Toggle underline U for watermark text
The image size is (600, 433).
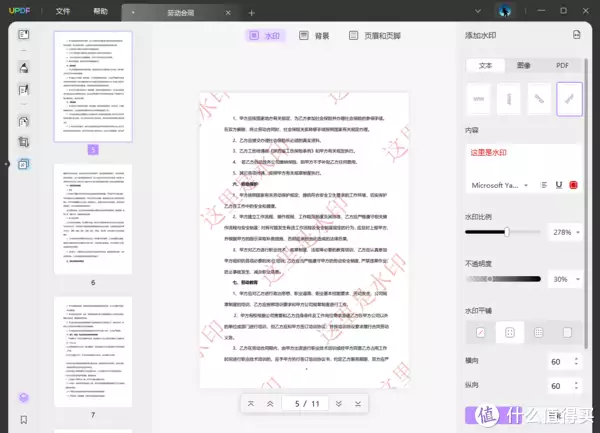tap(559, 185)
